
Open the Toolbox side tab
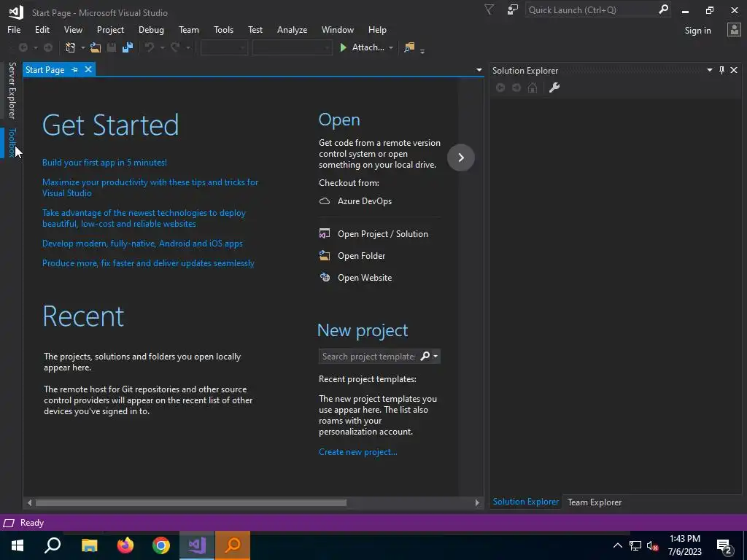(x=12, y=142)
